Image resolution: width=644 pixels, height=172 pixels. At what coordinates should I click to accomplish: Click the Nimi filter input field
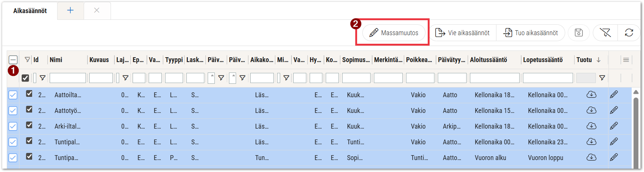point(68,78)
